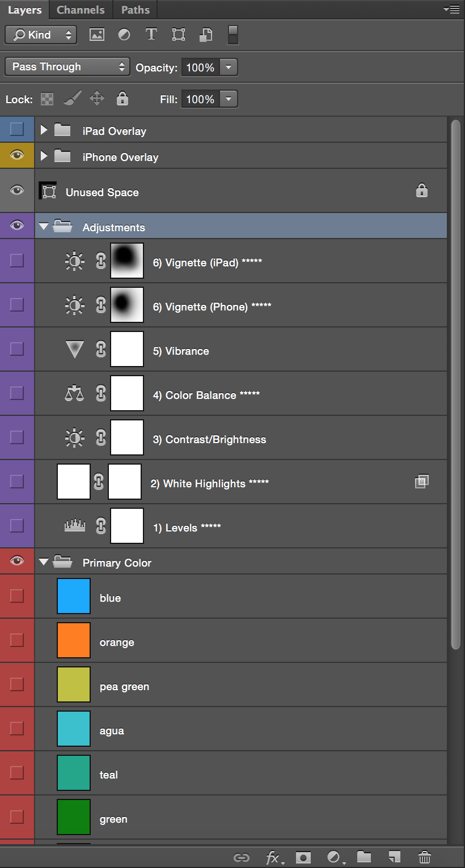Collapse the Primary Color group

[44, 563]
